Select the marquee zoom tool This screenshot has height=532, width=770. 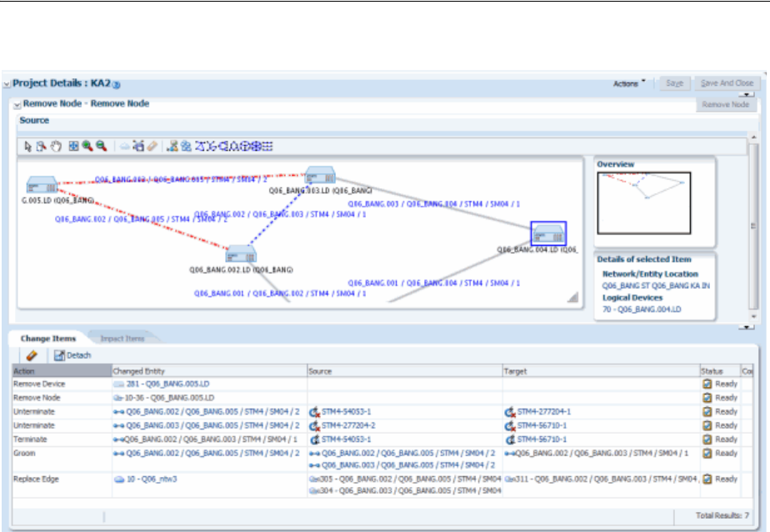pos(42,147)
